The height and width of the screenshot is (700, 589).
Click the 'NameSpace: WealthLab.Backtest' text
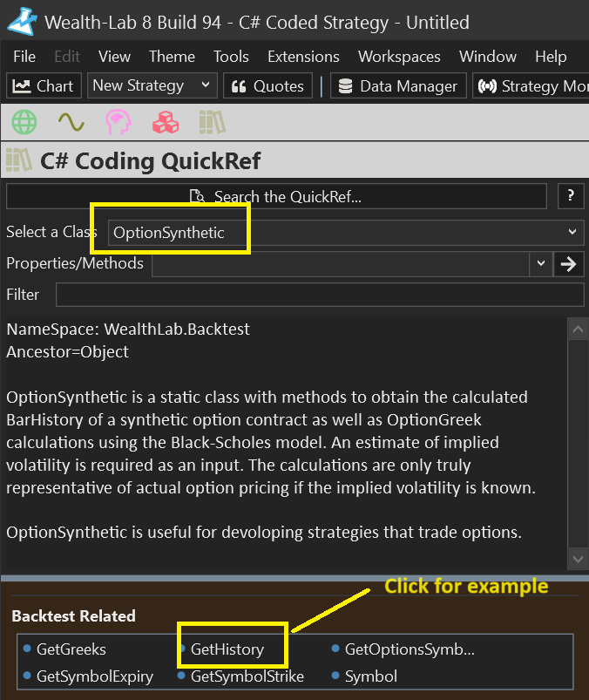pos(128,329)
